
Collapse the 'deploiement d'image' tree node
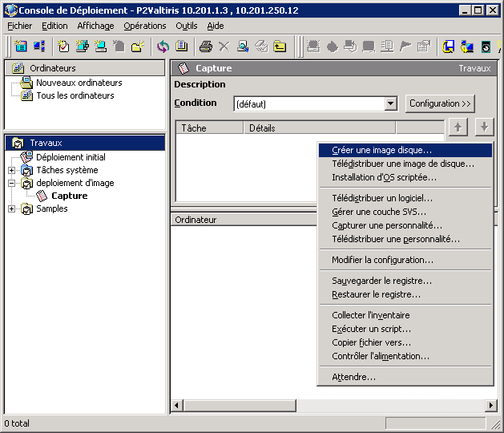click(11, 183)
